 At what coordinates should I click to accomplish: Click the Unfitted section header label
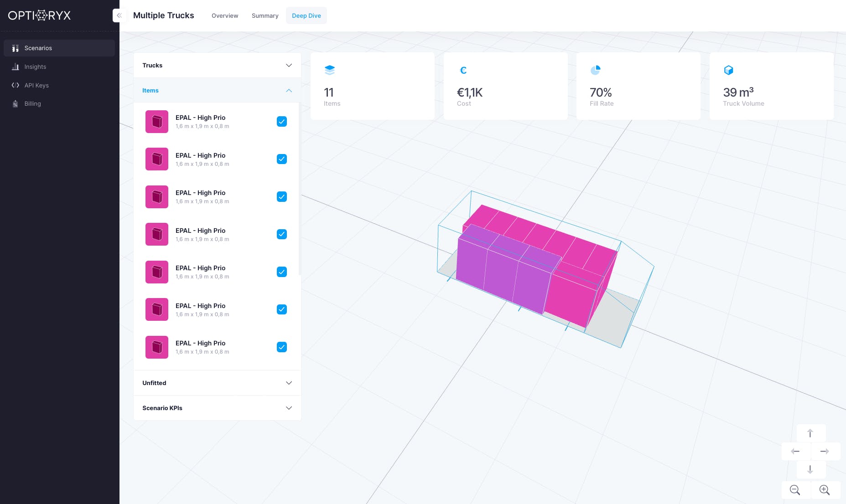coord(154,383)
